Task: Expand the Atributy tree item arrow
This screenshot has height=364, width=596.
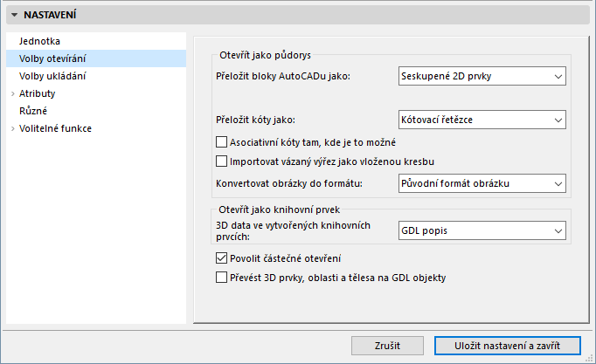Action: point(12,93)
